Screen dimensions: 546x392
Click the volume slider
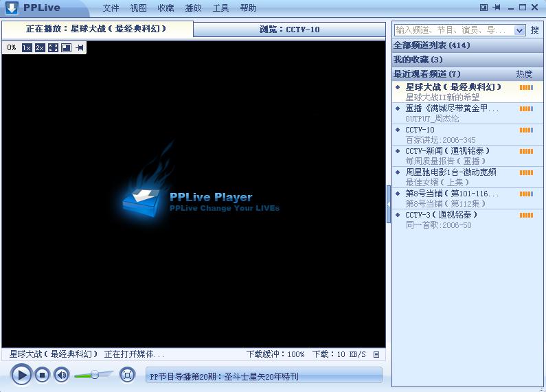(x=94, y=375)
